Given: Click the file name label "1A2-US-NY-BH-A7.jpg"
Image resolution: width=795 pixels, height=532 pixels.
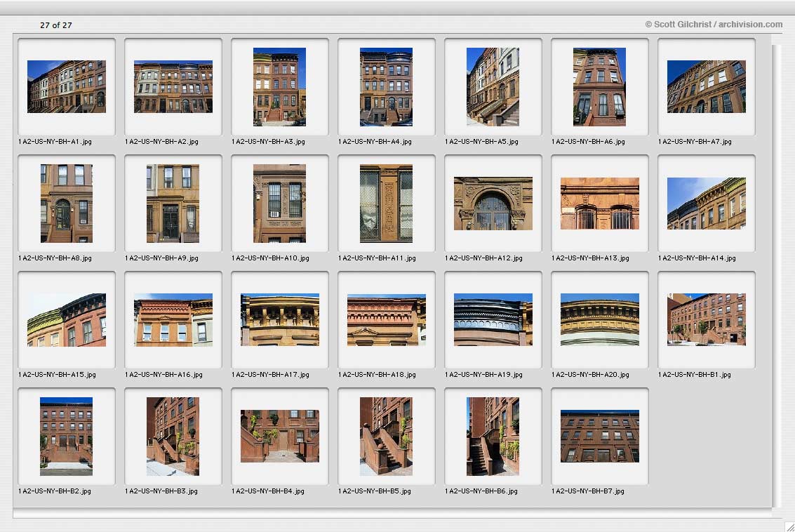Looking at the screenshot, I should tap(695, 142).
